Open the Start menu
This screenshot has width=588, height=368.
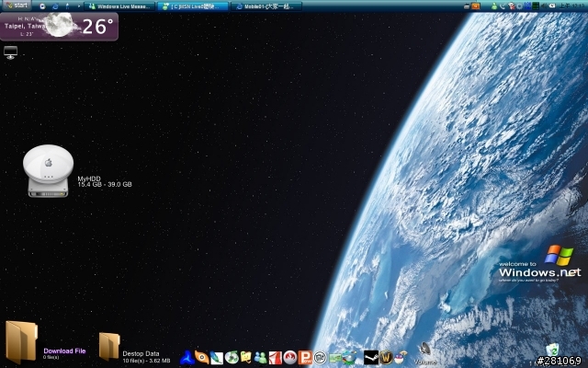pos(17,6)
